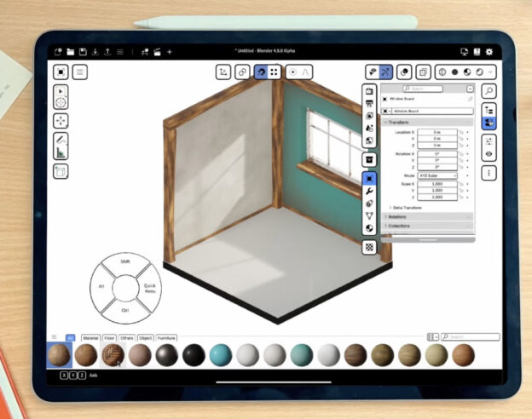This screenshot has height=419, width=532.
Task: Open the three-dots more options button
Action: (x=489, y=173)
